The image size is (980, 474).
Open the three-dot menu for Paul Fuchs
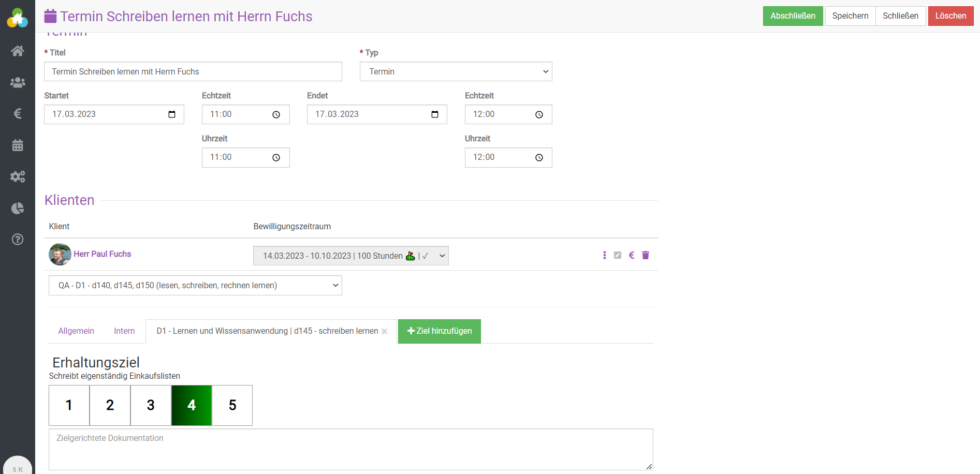pyautogui.click(x=604, y=255)
